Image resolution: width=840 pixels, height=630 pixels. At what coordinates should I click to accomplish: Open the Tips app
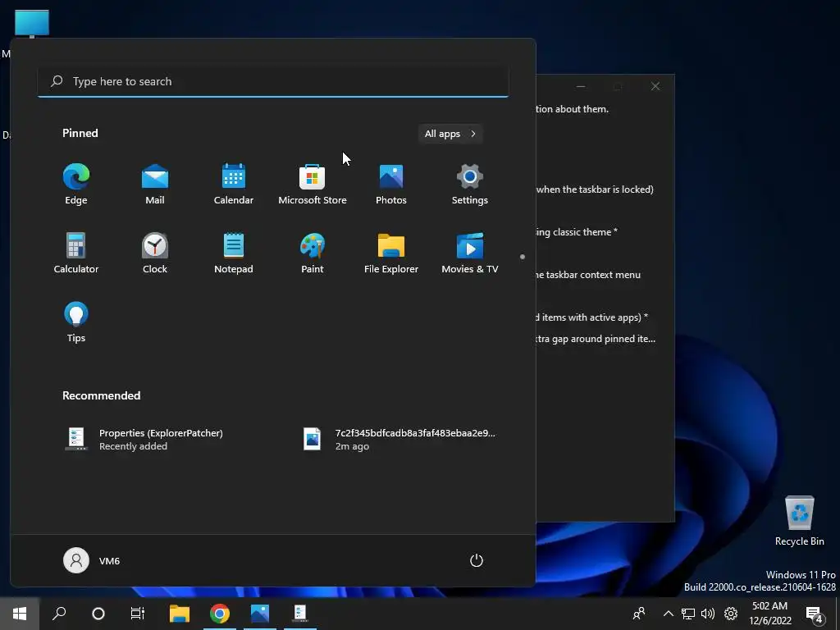click(76, 322)
